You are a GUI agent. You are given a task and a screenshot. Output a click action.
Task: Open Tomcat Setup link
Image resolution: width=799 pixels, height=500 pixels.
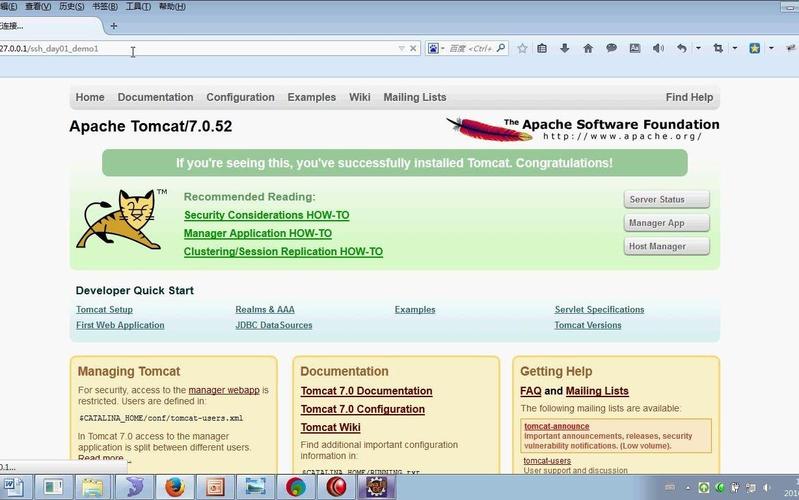pos(104,309)
